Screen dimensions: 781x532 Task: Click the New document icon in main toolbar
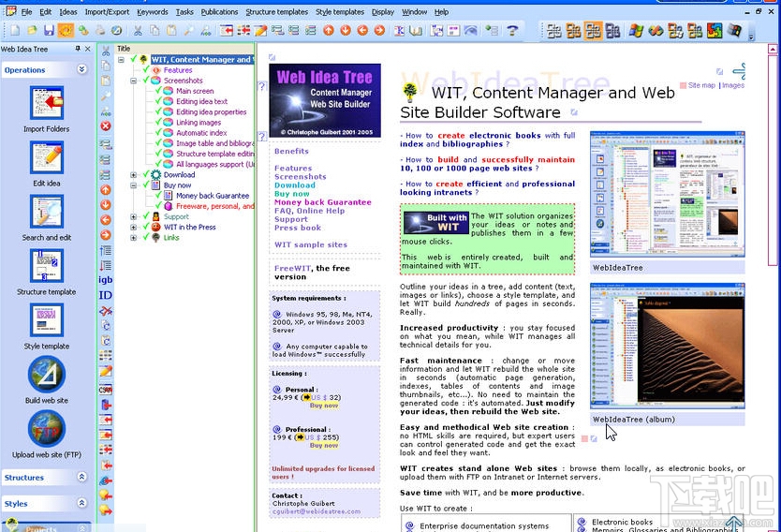pyautogui.click(x=15, y=30)
